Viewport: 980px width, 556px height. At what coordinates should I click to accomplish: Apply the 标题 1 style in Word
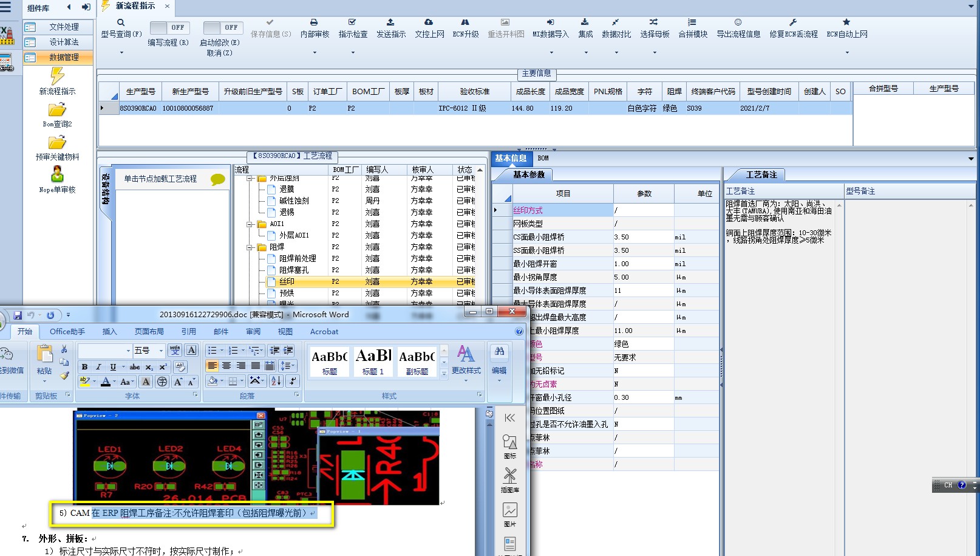pos(373,361)
